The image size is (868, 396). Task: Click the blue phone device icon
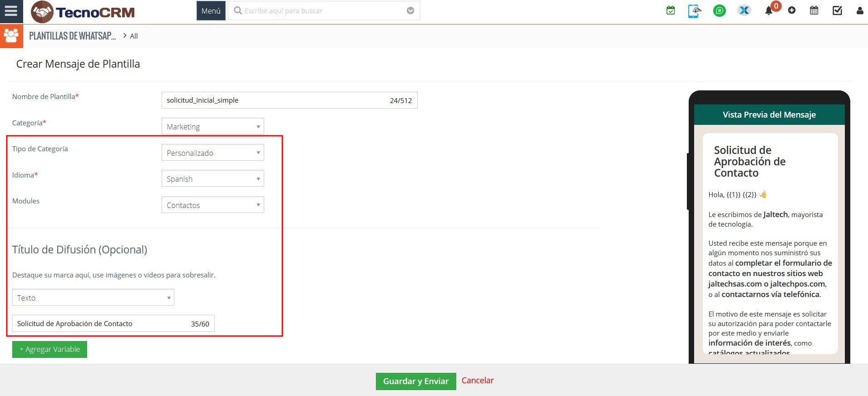pyautogui.click(x=694, y=10)
